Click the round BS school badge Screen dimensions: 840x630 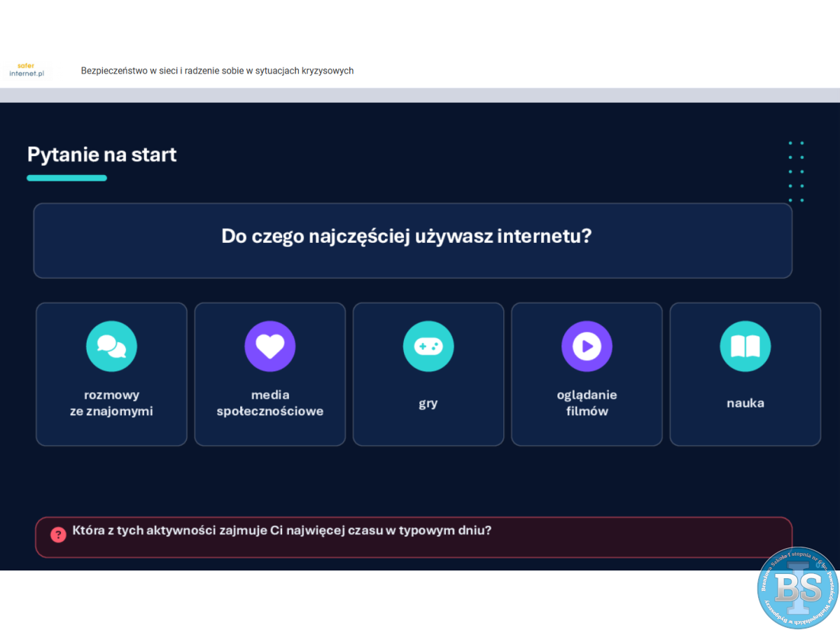click(x=798, y=588)
